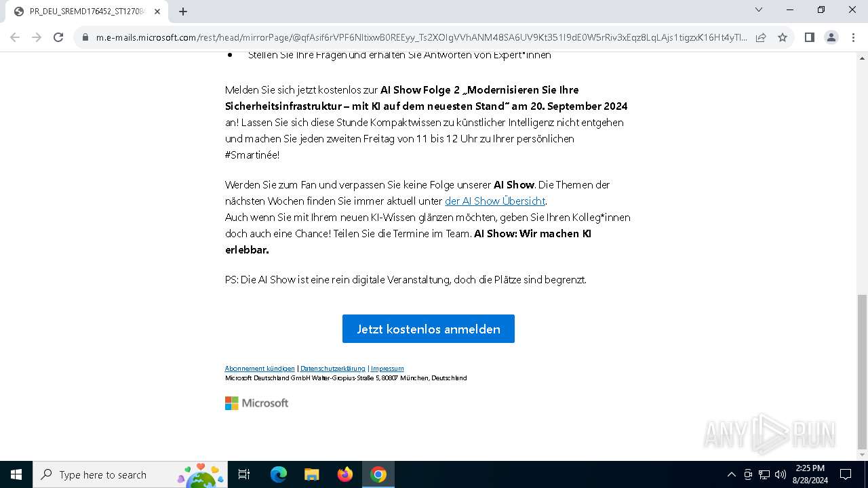This screenshot has height=488, width=868.
Task: Restore down the Chrome window
Action: pos(821,9)
